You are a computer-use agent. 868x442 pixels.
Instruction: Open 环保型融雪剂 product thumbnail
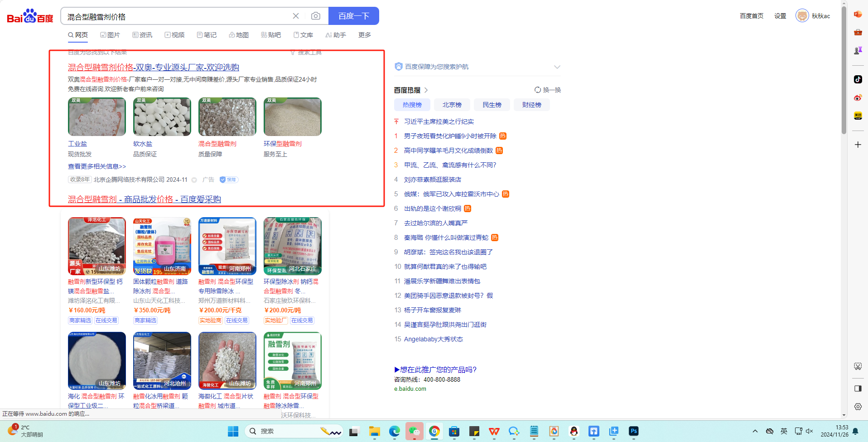293,117
